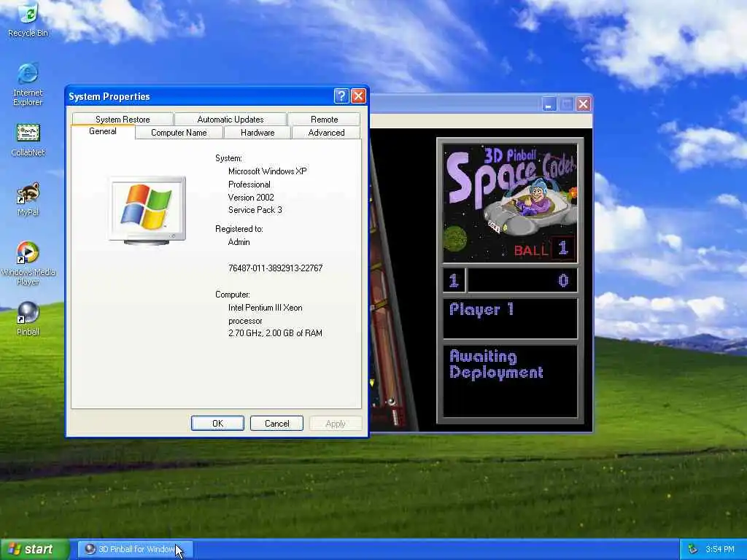747x560 pixels.
Task: Click the System Properties help question-mark button
Action: click(341, 96)
